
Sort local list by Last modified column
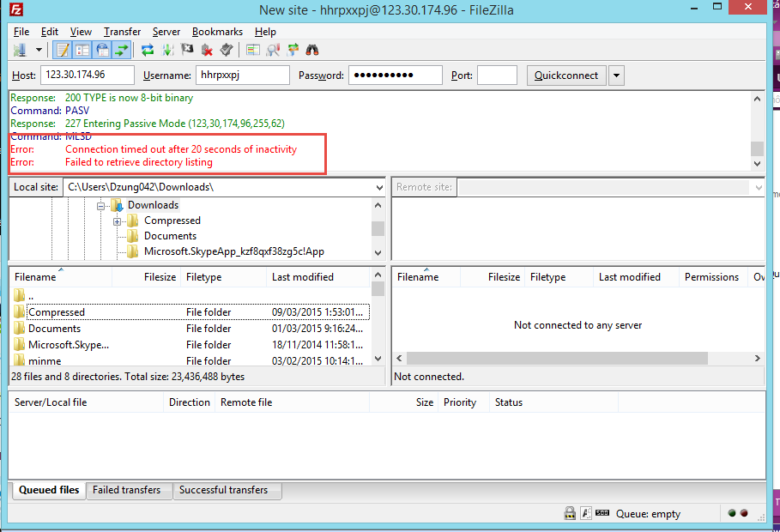click(x=318, y=277)
